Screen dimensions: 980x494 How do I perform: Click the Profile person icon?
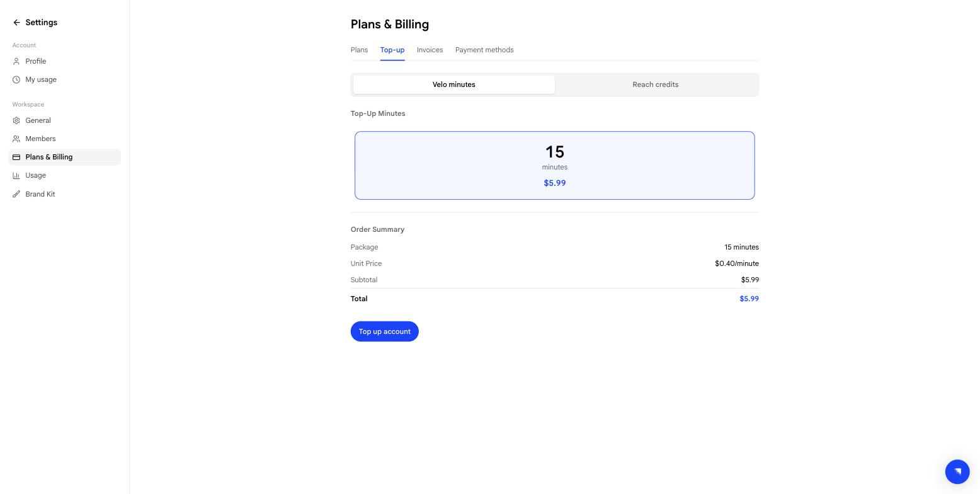click(x=16, y=61)
